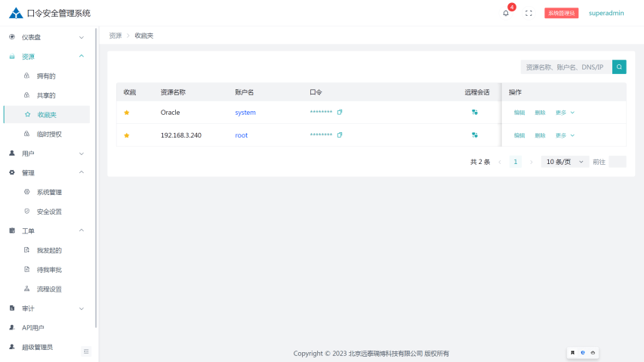Screen dimensions: 644x362
Task: Go to 系统管理 menu item
Action: click(49, 192)
